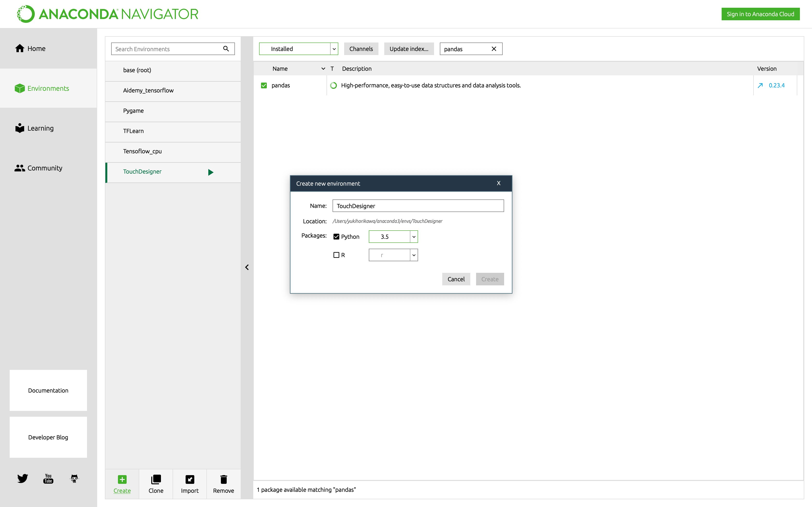Click the Create environment plus icon
This screenshot has height=507, width=812.
click(122, 479)
